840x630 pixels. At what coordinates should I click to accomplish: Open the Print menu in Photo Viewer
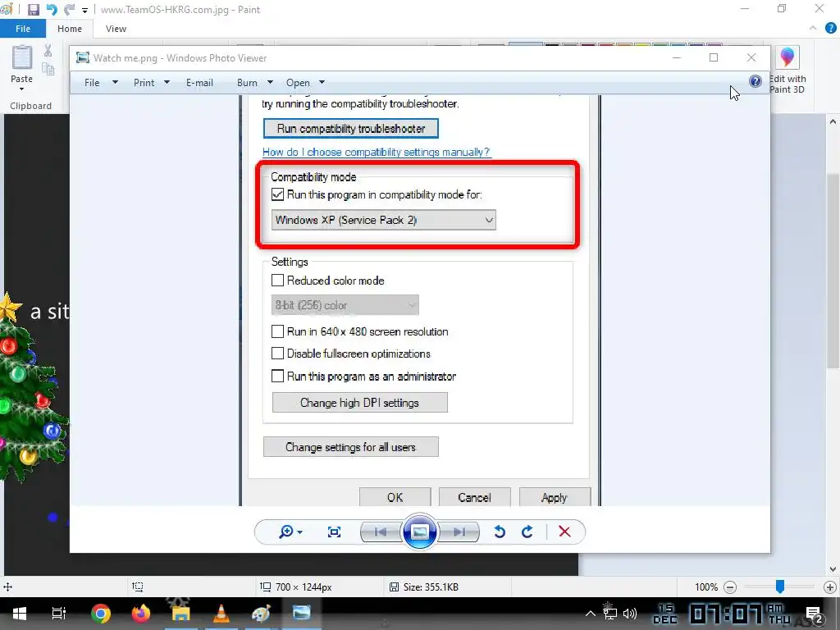144,83
